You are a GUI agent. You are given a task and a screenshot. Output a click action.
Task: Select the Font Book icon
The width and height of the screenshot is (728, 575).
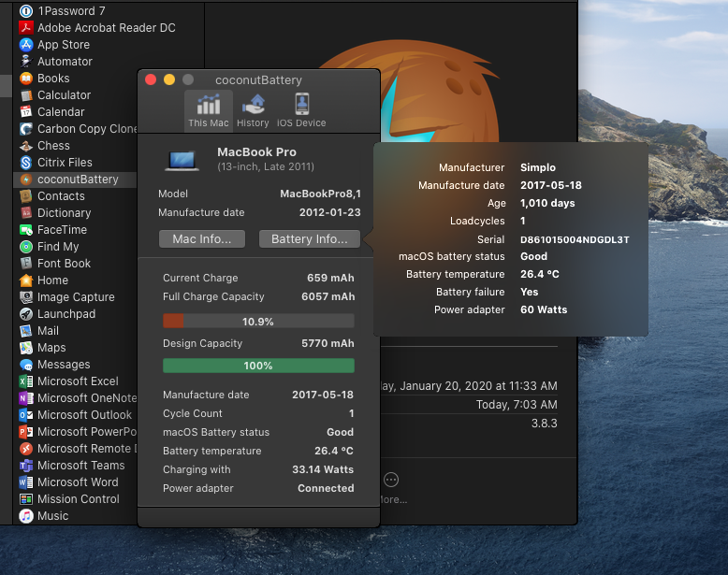coord(26,263)
